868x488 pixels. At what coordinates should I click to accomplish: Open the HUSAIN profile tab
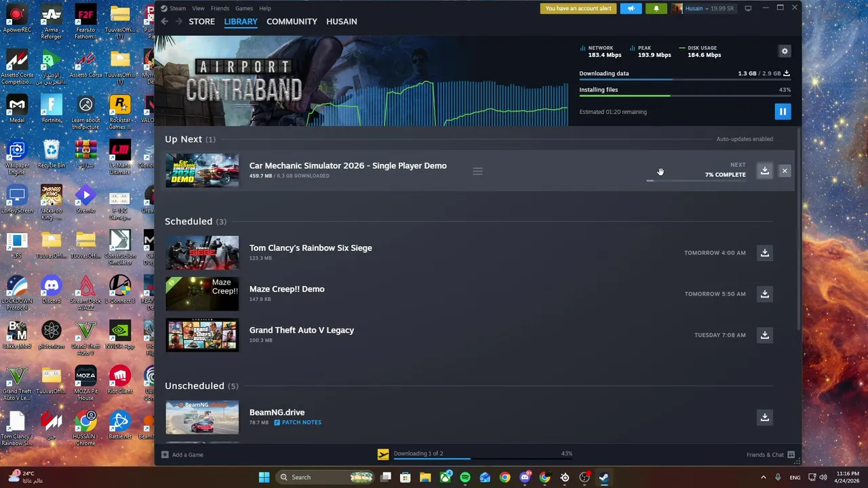coord(341,22)
